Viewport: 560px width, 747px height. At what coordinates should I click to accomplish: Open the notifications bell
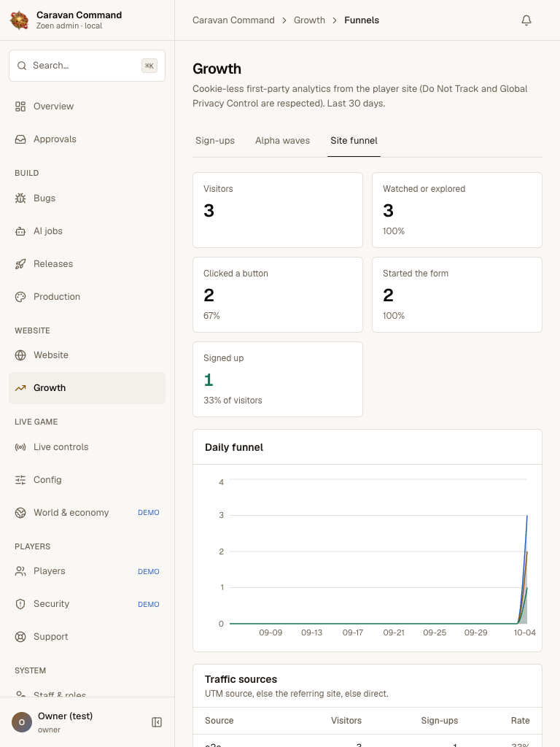pyautogui.click(x=526, y=20)
